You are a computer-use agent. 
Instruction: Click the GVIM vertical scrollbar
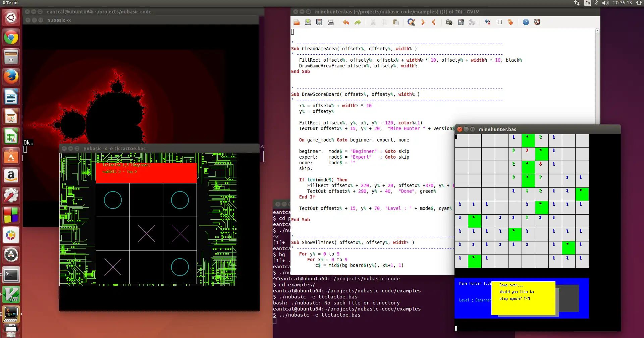click(x=597, y=77)
